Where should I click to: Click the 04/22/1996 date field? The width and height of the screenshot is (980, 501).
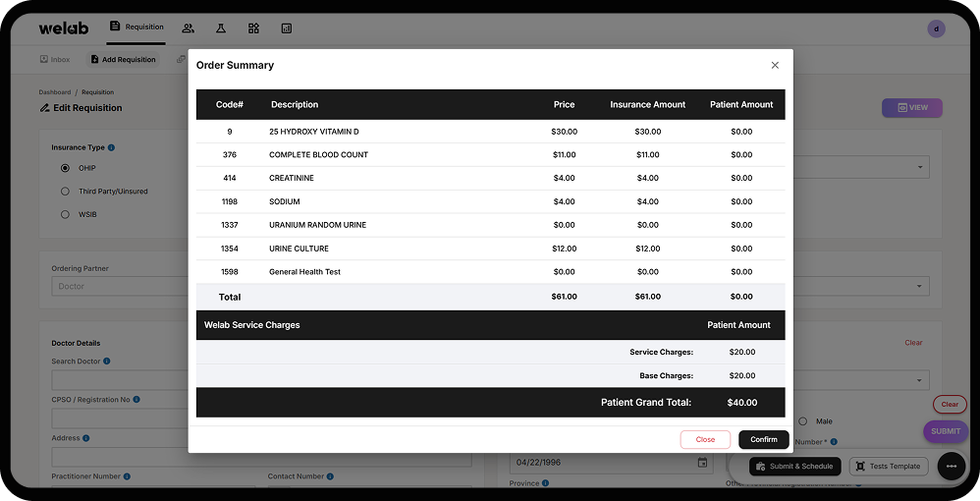pos(611,463)
